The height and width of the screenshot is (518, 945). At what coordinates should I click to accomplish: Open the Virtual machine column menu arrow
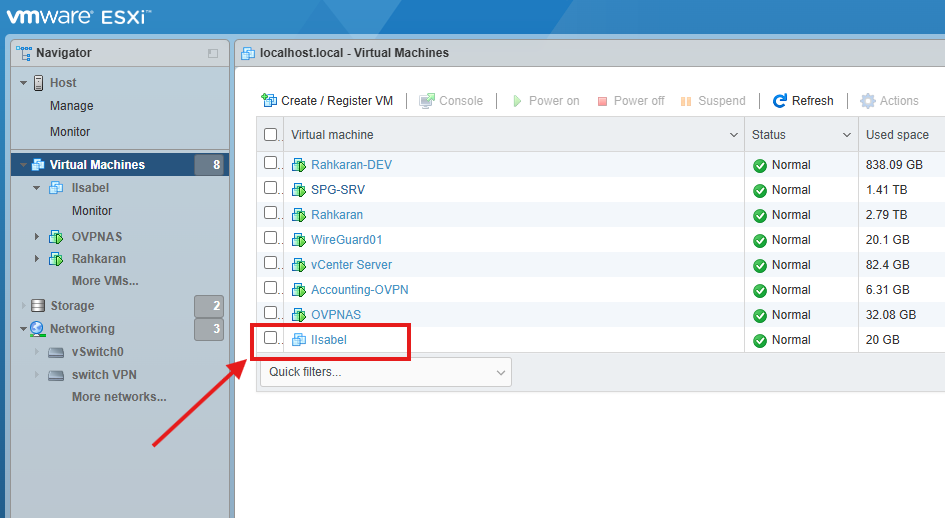733,135
